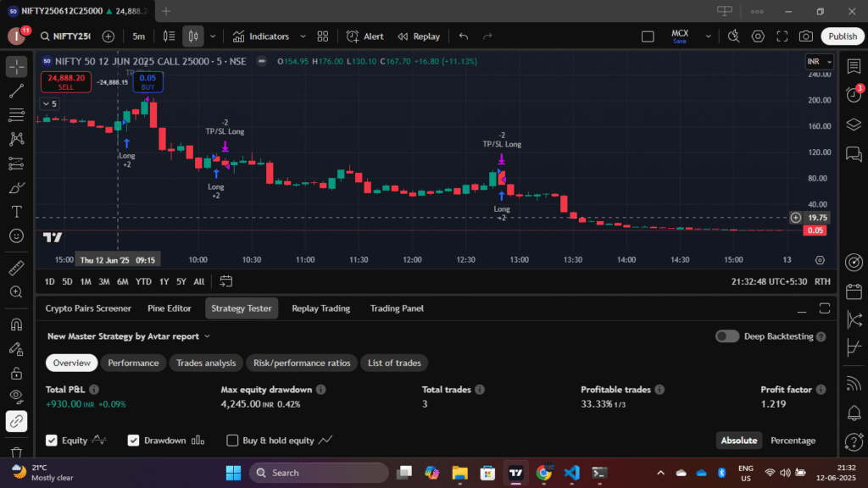Image resolution: width=868 pixels, height=488 pixels.
Task: Enter fullscreen chart mode
Action: (782, 36)
